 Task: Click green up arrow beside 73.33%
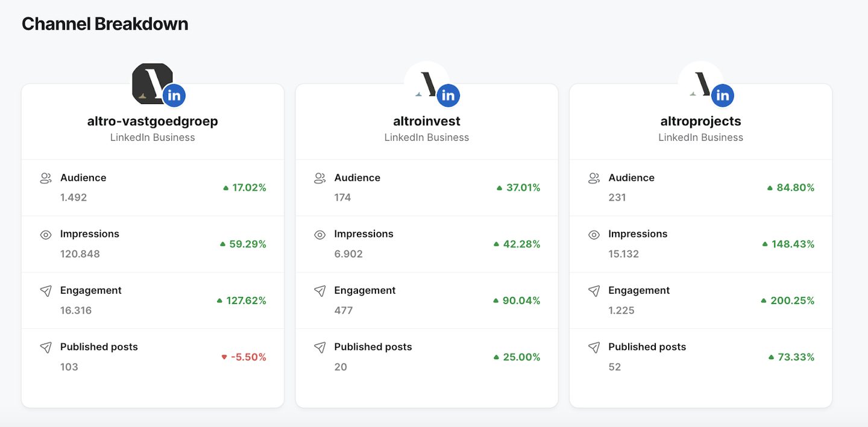[x=771, y=357]
